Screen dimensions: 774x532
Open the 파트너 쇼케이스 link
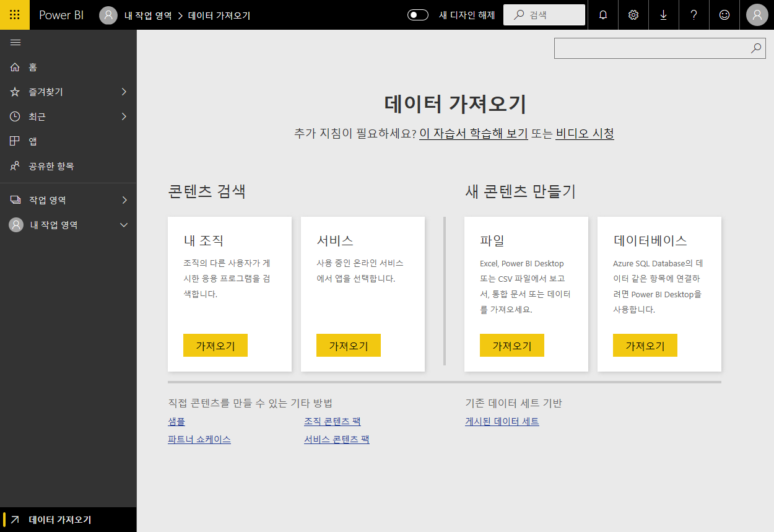199,439
